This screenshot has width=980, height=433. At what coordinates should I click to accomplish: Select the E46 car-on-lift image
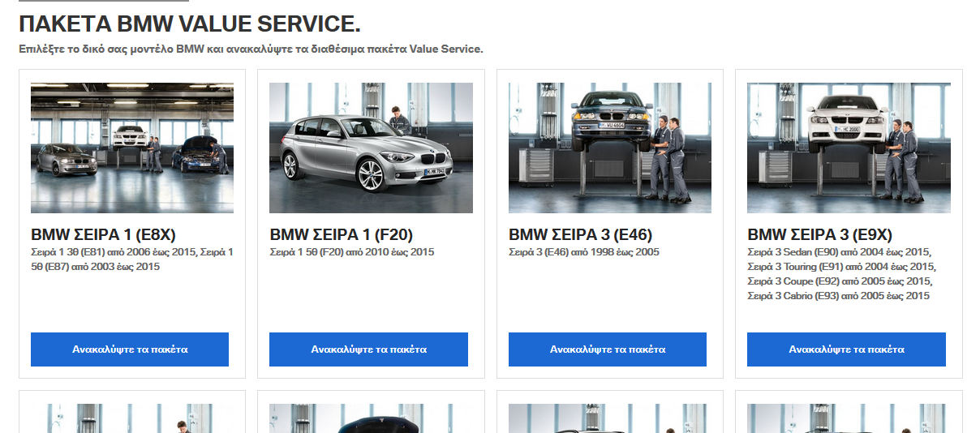click(610, 148)
